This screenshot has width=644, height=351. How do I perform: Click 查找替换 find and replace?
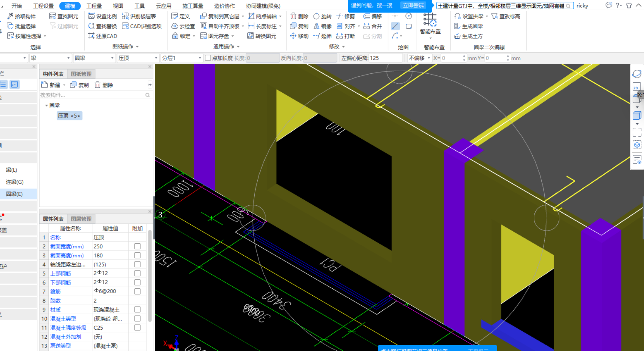[102, 26]
